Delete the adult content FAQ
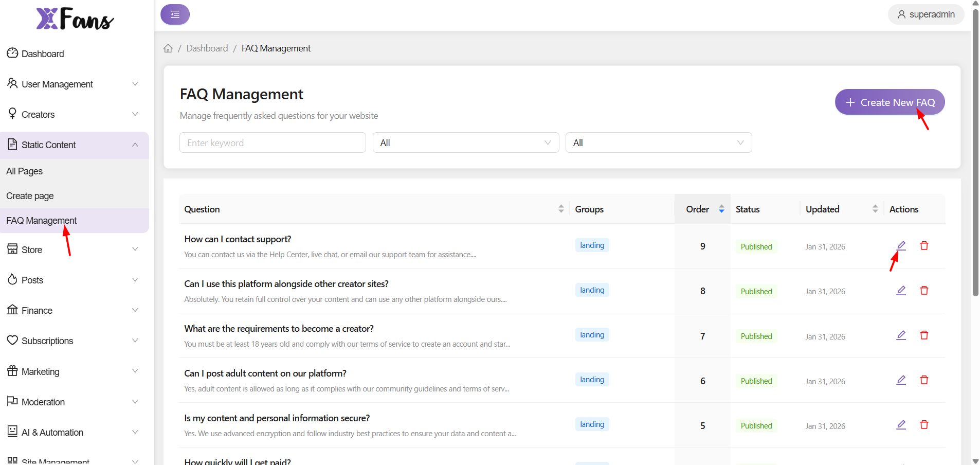980x465 pixels. pyautogui.click(x=924, y=380)
